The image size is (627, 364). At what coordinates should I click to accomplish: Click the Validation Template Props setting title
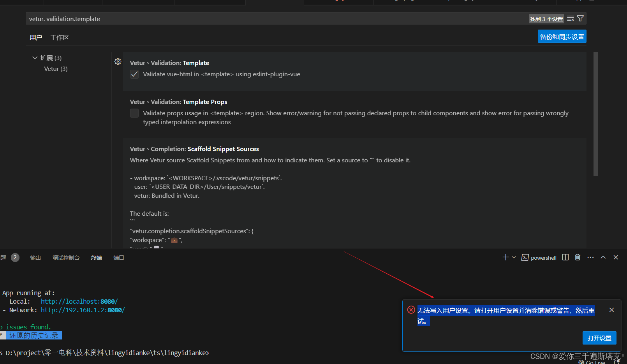tap(178, 102)
